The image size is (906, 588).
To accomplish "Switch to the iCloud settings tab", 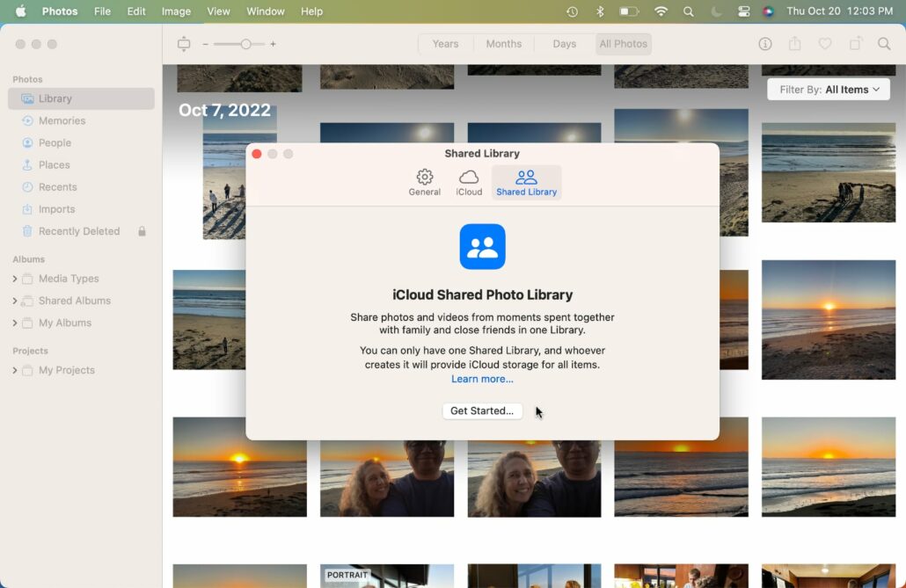I will [x=469, y=182].
